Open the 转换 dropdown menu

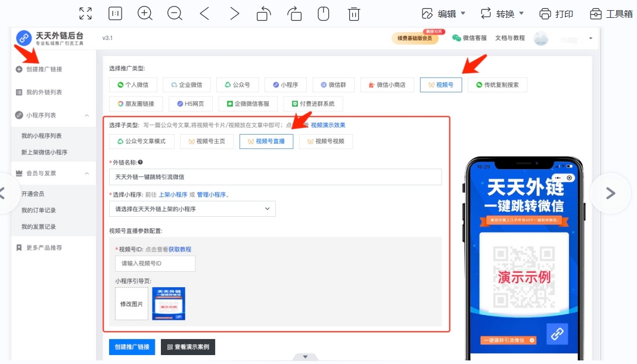502,14
